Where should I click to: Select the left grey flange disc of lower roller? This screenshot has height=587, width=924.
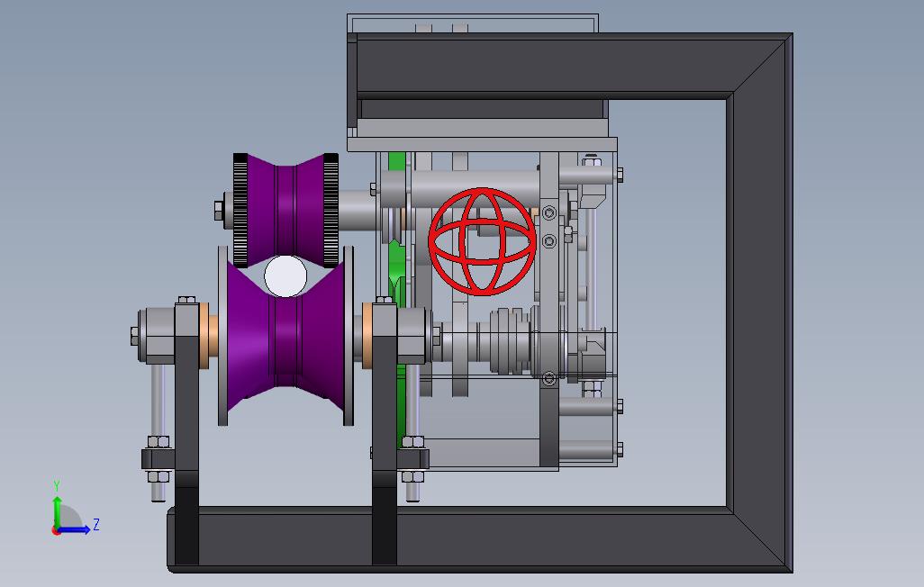click(x=222, y=336)
